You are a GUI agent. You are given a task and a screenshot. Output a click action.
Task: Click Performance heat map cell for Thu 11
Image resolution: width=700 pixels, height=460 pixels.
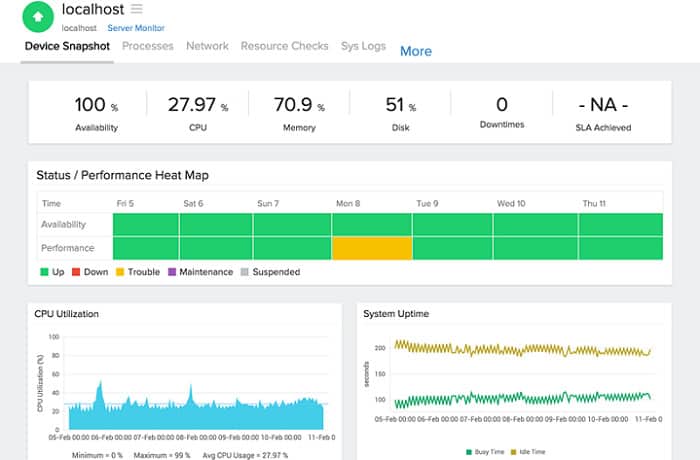tap(621, 248)
